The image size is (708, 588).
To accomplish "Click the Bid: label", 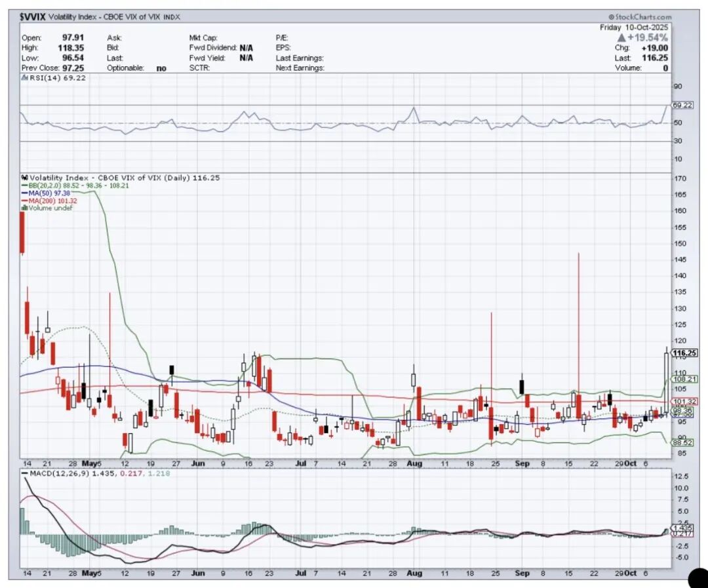I will point(113,48).
